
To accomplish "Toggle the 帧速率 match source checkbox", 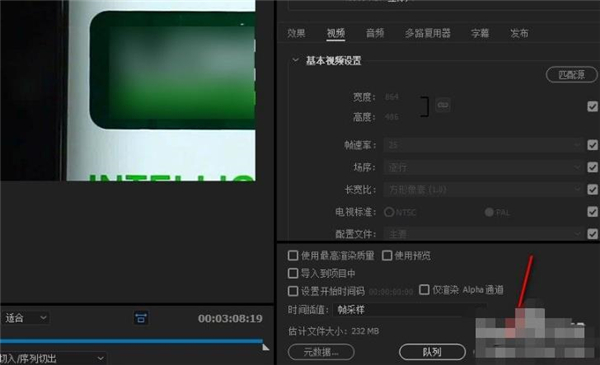I will tap(592, 145).
